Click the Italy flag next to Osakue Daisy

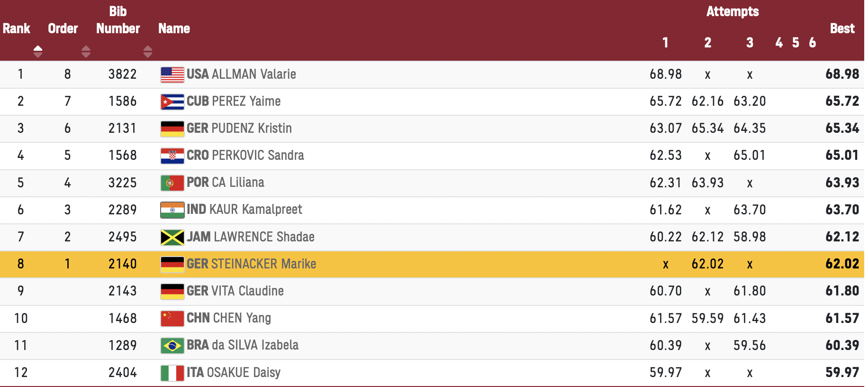point(172,373)
